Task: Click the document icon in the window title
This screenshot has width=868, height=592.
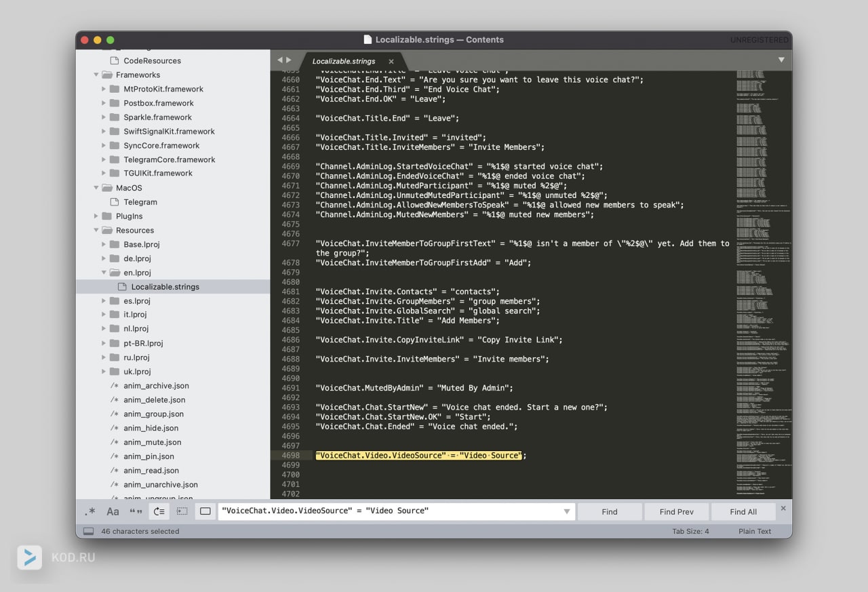Action: (368, 39)
